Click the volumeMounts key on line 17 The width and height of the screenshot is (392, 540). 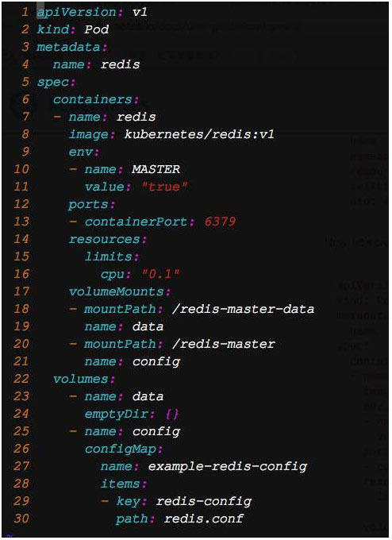[x=117, y=291]
